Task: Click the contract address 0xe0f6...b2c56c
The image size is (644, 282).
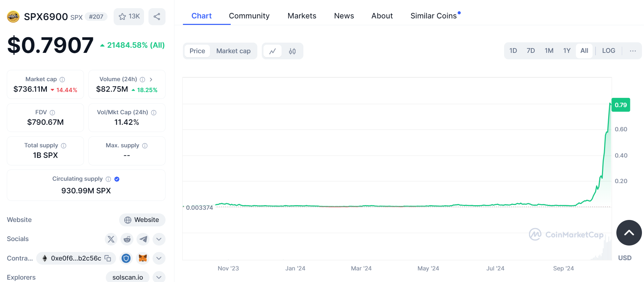Action: coord(76,258)
